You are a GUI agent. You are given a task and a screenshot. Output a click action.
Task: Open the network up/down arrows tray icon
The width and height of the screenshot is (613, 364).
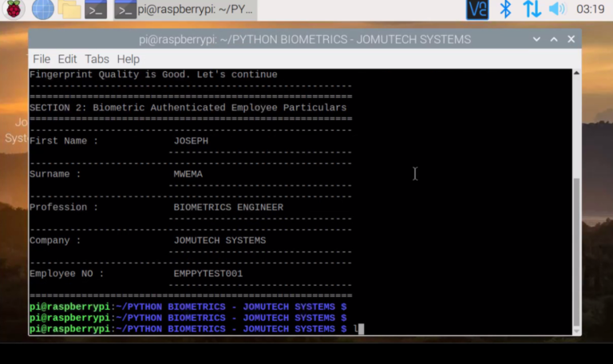[532, 10]
